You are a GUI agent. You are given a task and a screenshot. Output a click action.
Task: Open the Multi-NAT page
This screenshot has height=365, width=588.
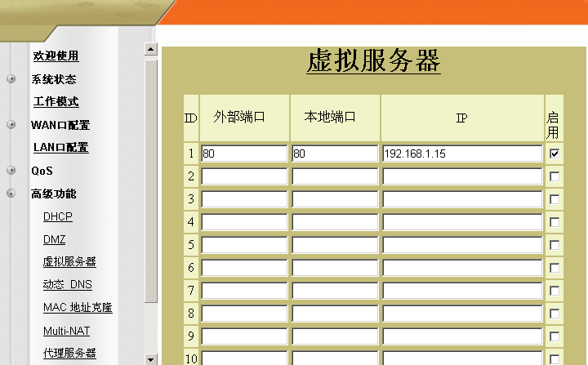point(66,331)
